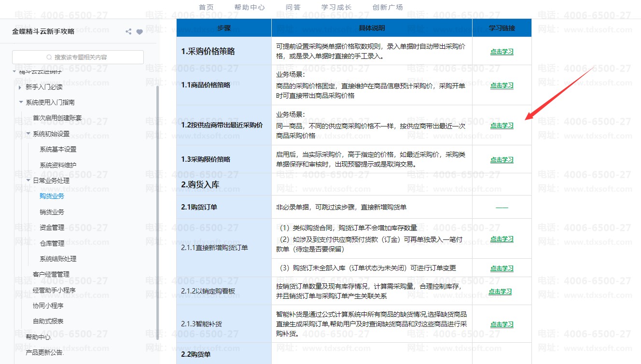Click the search box magnifier icon

point(49,57)
